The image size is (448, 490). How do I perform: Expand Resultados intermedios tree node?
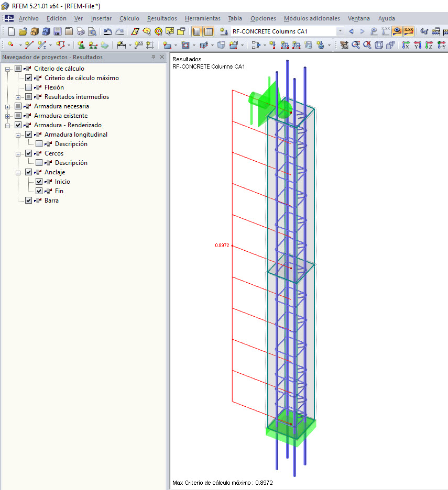pos(18,97)
